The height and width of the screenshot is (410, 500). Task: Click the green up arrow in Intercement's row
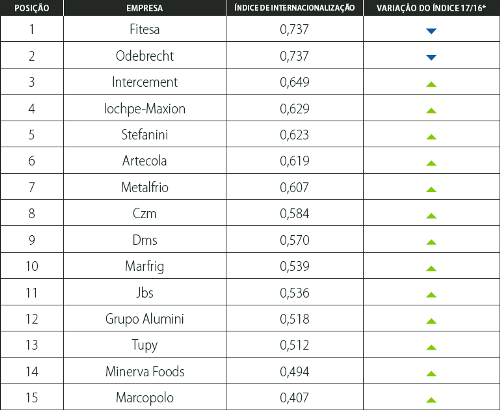(431, 84)
